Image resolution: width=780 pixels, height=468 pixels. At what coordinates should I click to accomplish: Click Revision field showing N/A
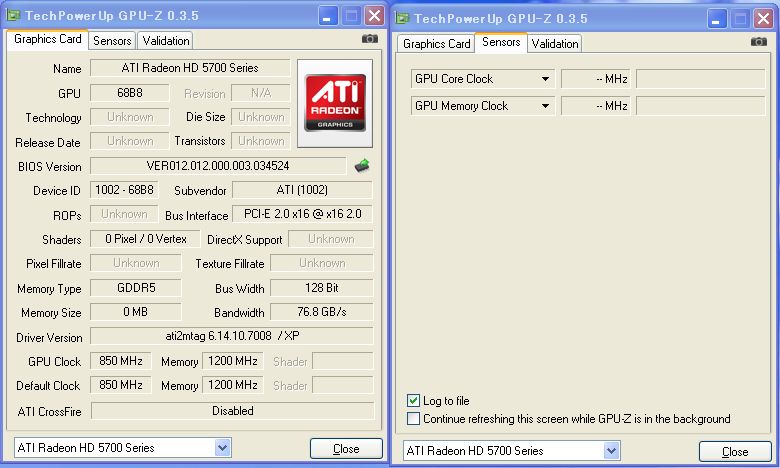(x=261, y=93)
